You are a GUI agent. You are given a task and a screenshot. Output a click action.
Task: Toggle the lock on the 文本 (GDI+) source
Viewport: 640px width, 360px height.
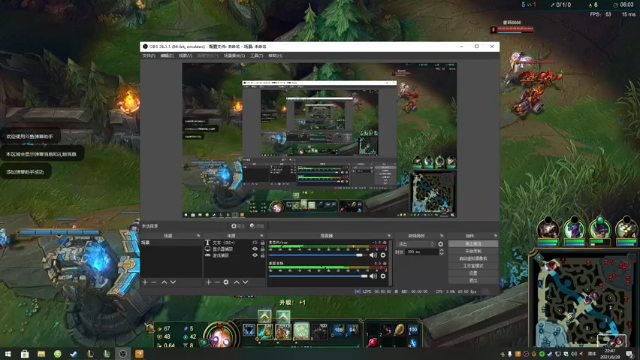[x=262, y=242]
